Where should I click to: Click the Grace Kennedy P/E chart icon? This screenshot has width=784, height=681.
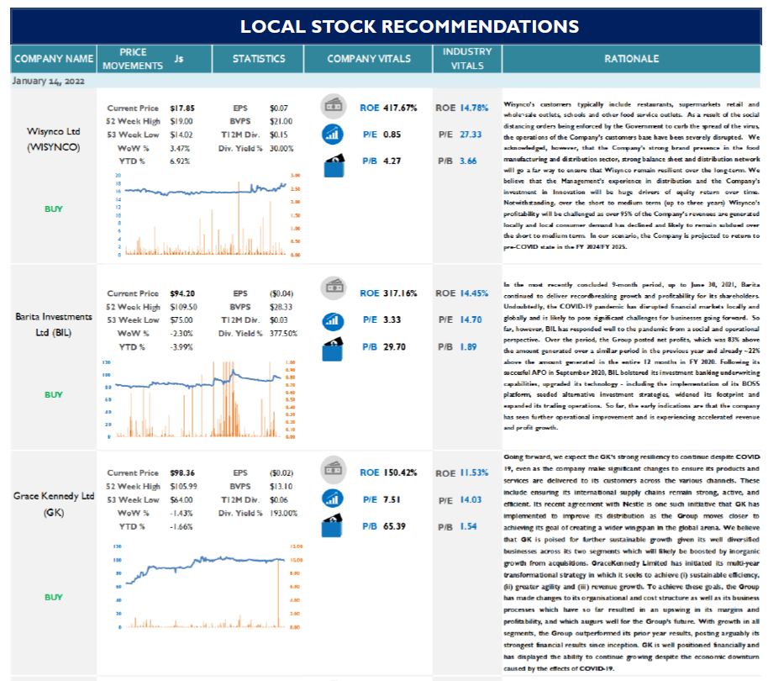[x=333, y=498]
